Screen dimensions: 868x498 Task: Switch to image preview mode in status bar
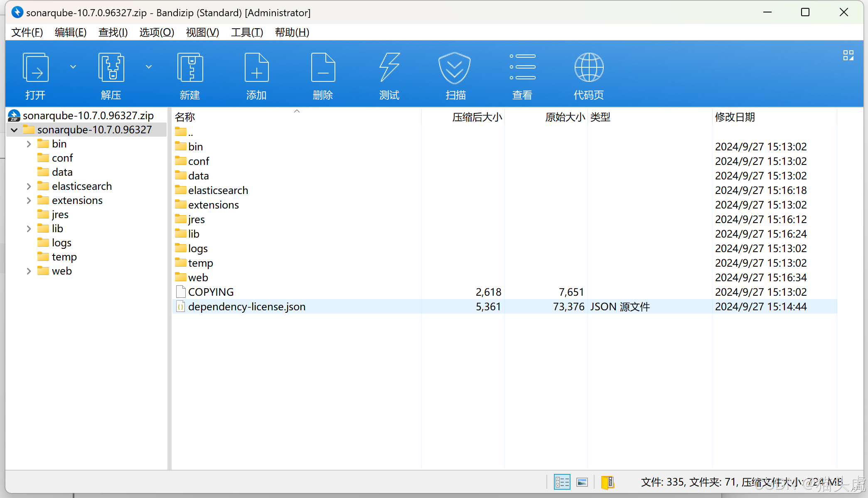[582, 482]
